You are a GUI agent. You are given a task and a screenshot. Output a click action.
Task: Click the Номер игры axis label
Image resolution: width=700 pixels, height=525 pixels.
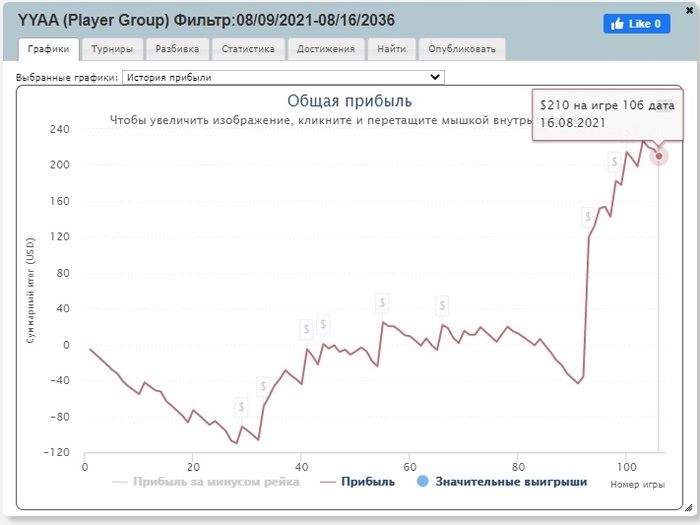click(x=638, y=484)
